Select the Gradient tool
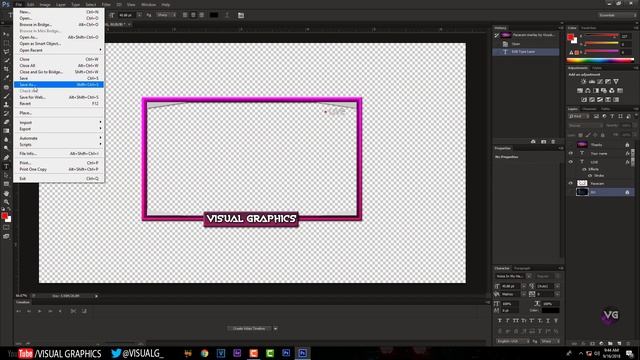The width and height of the screenshot is (640, 360). pos(6,131)
